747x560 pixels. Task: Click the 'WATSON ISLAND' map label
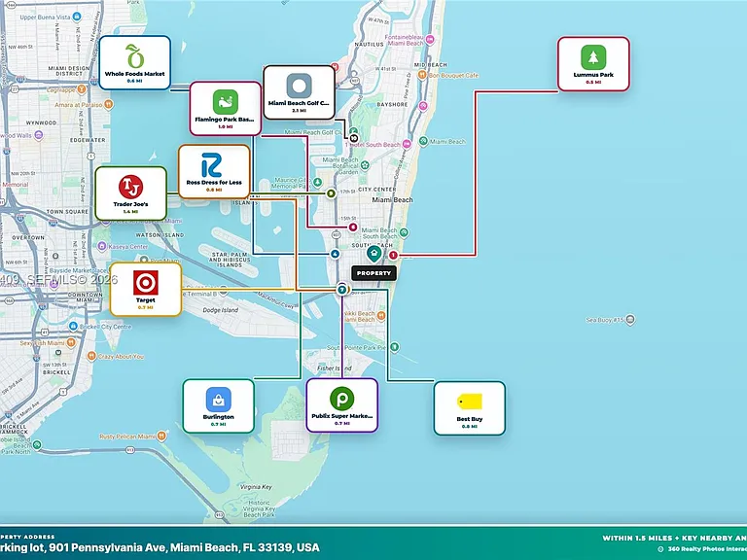[160, 235]
